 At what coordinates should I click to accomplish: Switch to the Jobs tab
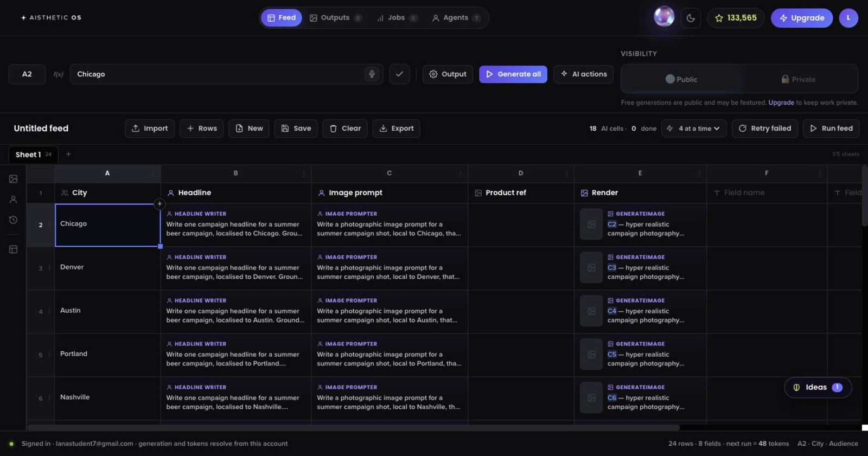point(397,18)
